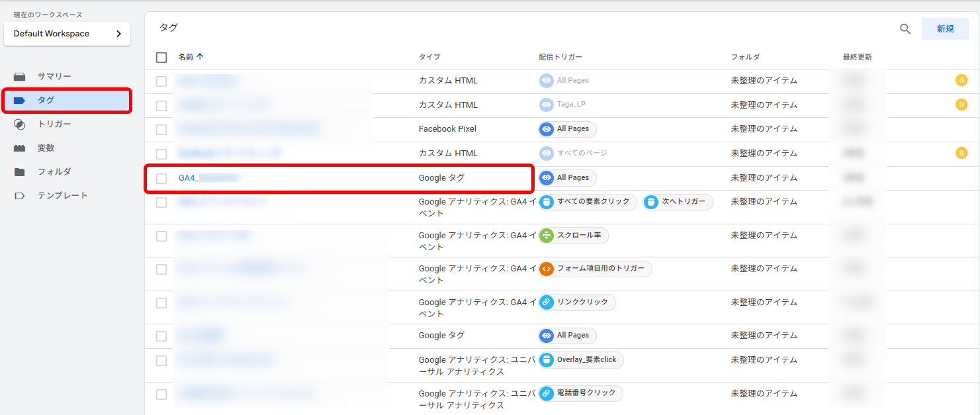Image resolution: width=980 pixels, height=415 pixels.
Task: Click 未整理のアイテム in the リンククリック row
Action: point(764,302)
